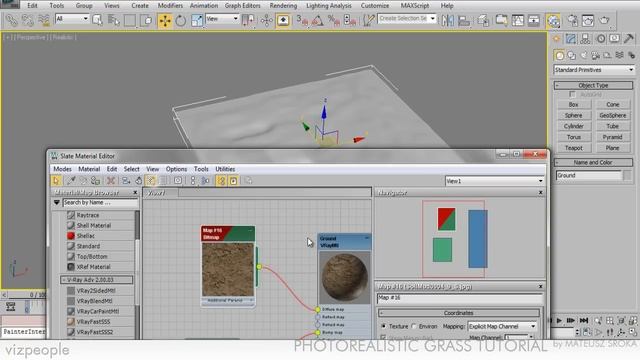Viewport: 640px width, 360px height.
Task: Switch to the Hierarchy command panel tab
Action: (585, 39)
